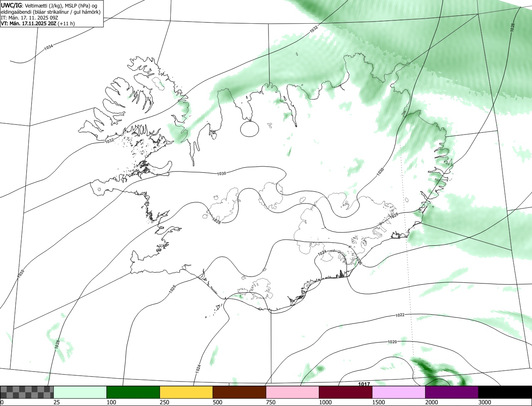
Task: Click the light purple 1500–2000 legend swatch
Action: click(399, 392)
